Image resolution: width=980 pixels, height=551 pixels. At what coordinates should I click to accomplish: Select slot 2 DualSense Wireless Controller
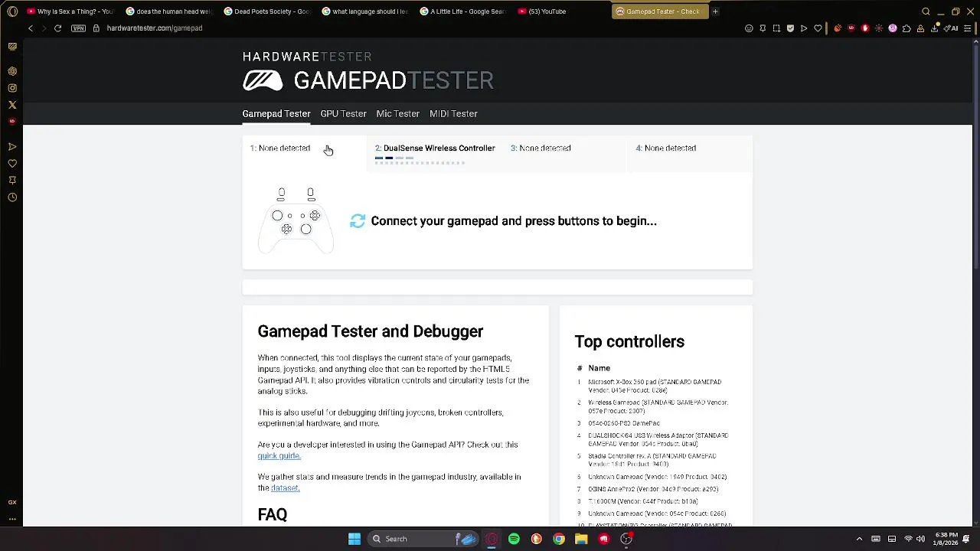point(435,153)
